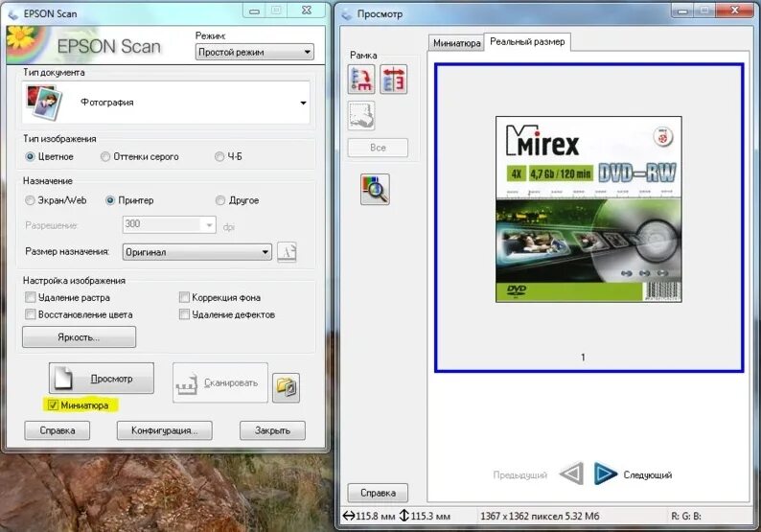Screen dimensions: 761x532
Task: Click the thumbnail number 1 label
Action: pyautogui.click(x=583, y=358)
